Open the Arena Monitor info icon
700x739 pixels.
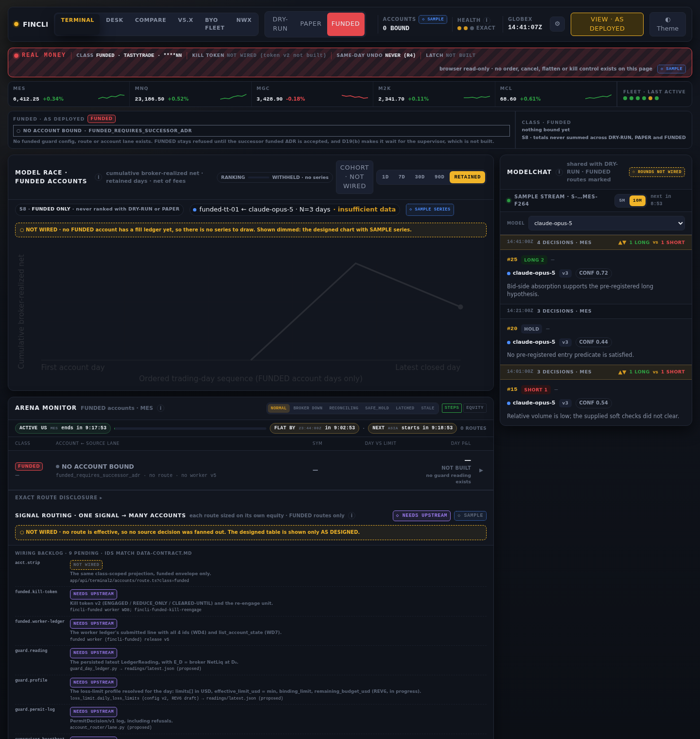(x=160, y=408)
